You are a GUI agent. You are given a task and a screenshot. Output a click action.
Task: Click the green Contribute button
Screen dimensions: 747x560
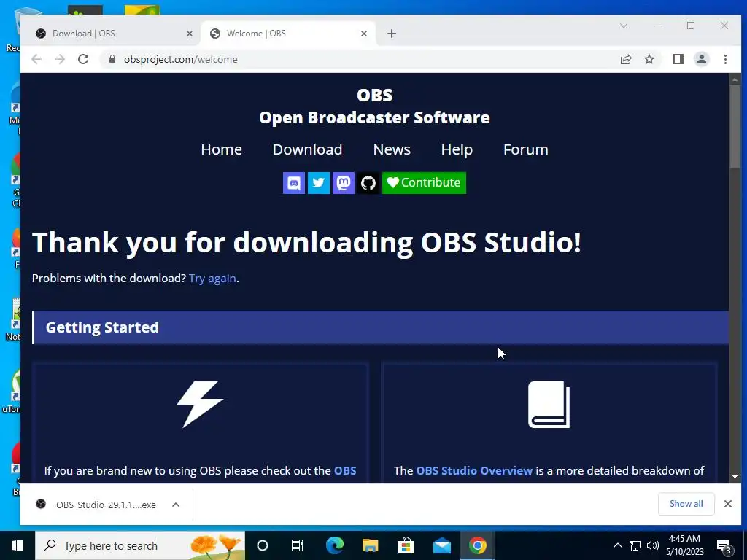pos(424,183)
